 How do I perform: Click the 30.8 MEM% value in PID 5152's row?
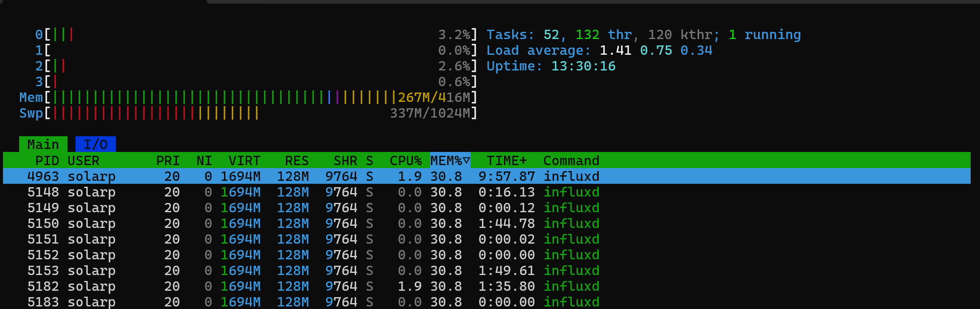(446, 255)
